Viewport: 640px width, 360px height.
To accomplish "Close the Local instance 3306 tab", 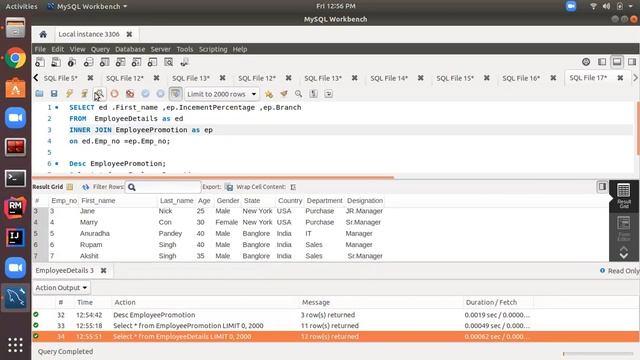I will [x=129, y=34].
